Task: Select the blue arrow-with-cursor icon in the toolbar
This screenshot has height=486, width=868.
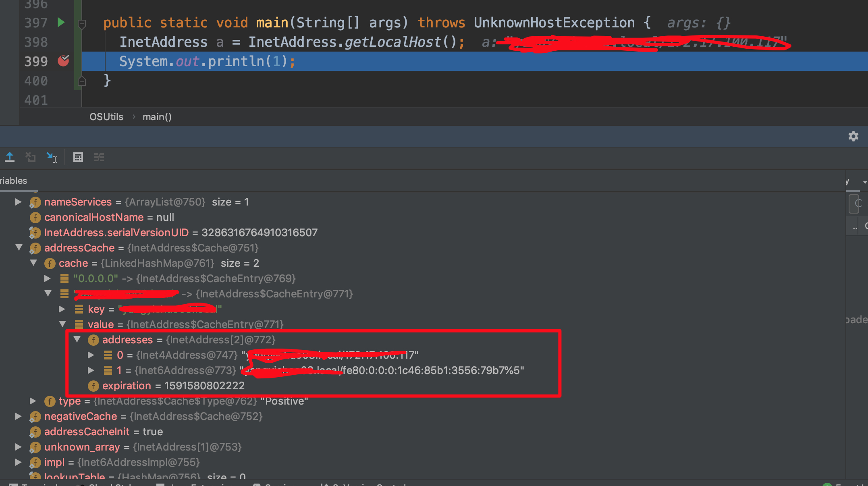Action: (52, 157)
